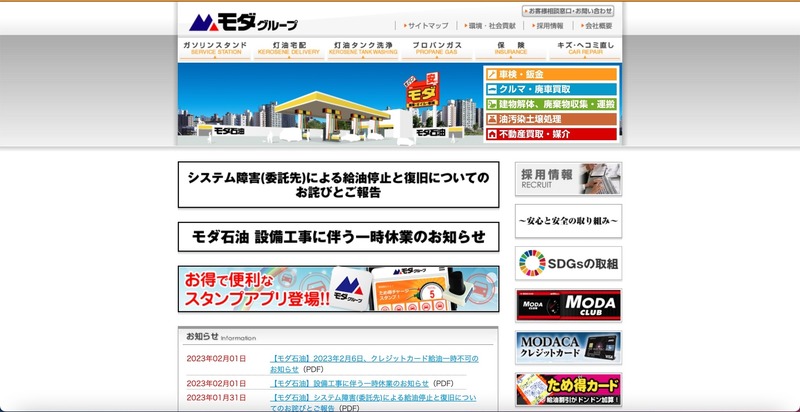Image resolution: width=800 pixels, height=412 pixels.
Task: Click car icon beside クルマ・廃車買取
Action: tap(492, 89)
